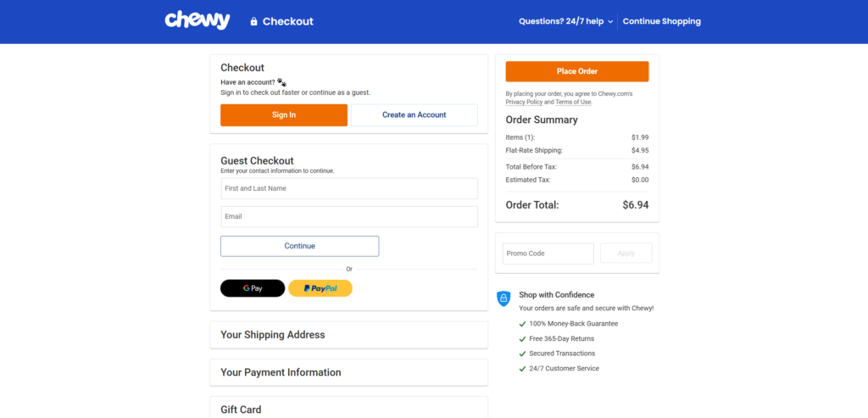Open the Questions? 24/7 help dropdown
868x418 pixels.
pyautogui.click(x=565, y=21)
